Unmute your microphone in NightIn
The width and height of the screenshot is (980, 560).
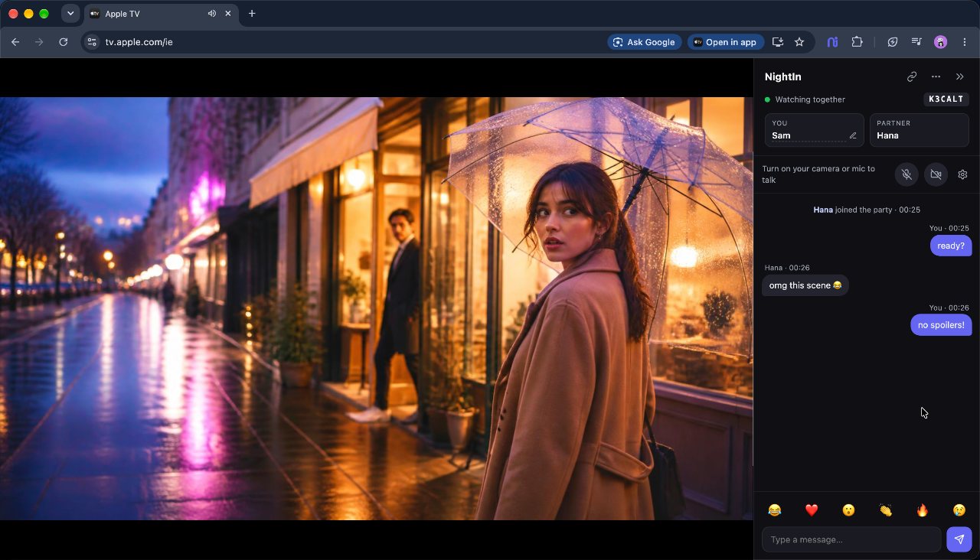(x=906, y=174)
